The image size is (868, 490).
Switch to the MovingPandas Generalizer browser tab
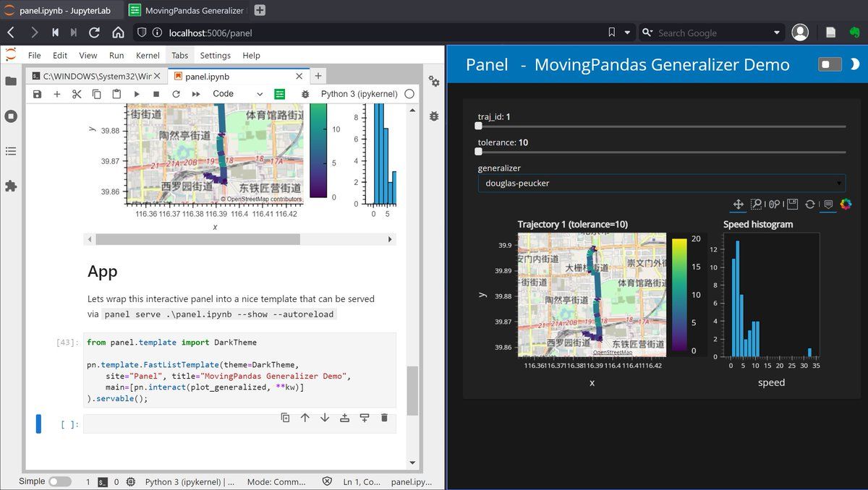coord(187,11)
